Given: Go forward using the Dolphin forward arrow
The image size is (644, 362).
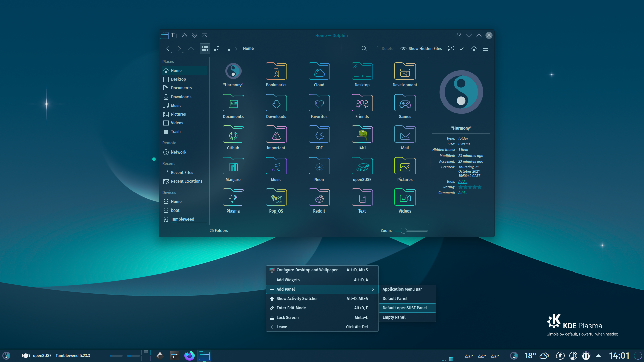Looking at the screenshot, I should (x=180, y=49).
